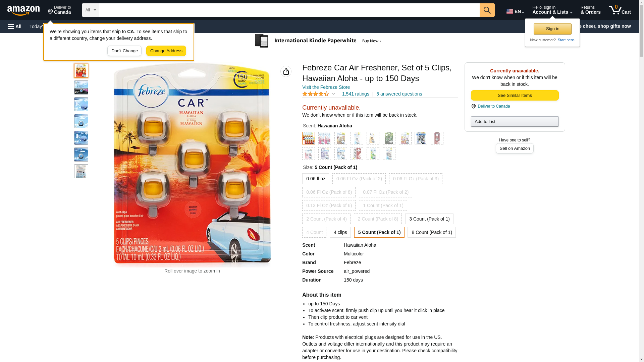644x362 pixels.
Task: Open the share icon on product image
Action: click(x=286, y=71)
